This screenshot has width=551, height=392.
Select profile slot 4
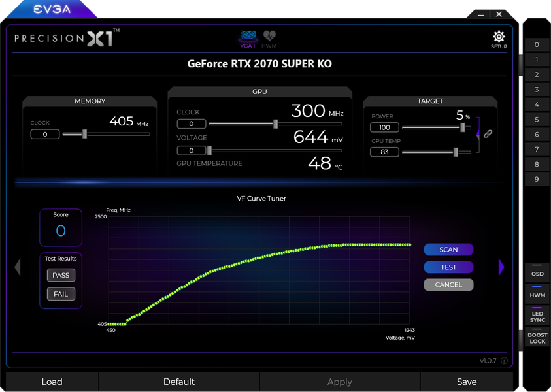tap(537, 105)
